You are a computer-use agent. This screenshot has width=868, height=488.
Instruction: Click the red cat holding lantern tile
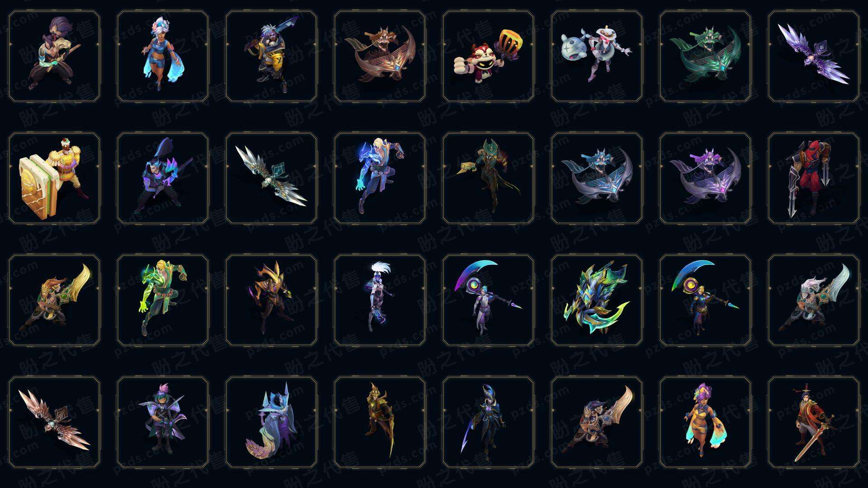click(x=488, y=56)
